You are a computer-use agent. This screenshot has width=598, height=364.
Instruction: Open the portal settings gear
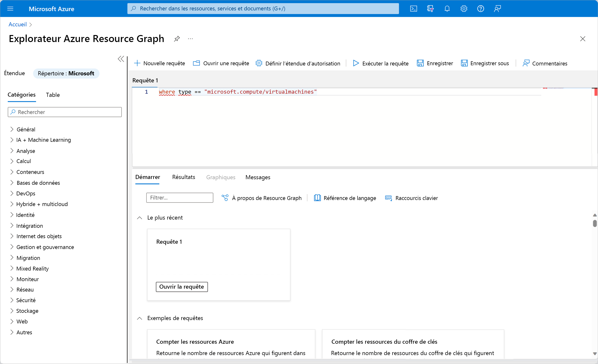[464, 9]
